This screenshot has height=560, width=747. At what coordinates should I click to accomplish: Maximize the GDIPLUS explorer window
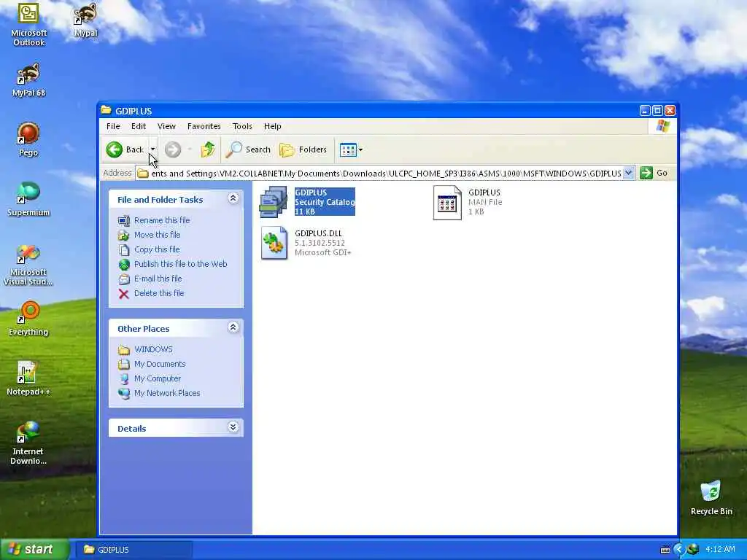(657, 111)
